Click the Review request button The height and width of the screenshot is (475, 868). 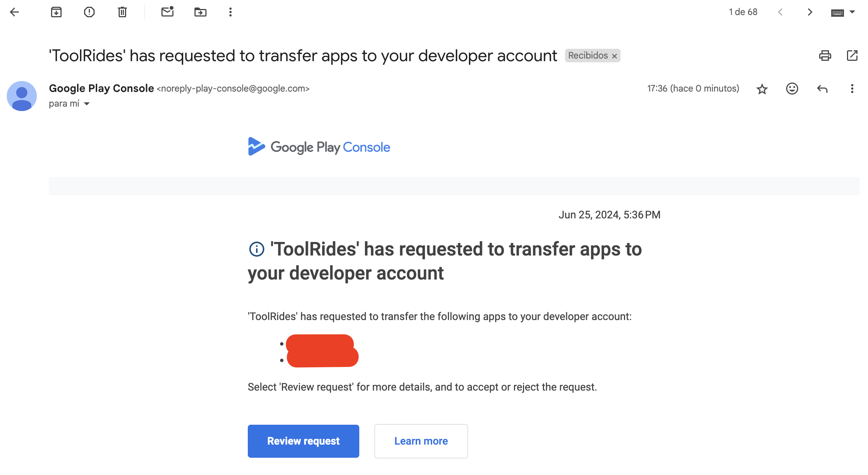click(303, 441)
